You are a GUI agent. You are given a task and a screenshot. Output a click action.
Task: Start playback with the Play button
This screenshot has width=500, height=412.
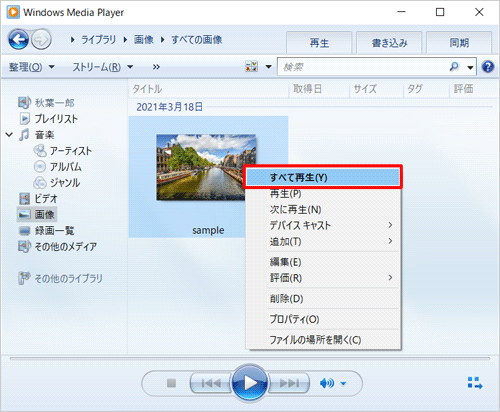250,383
